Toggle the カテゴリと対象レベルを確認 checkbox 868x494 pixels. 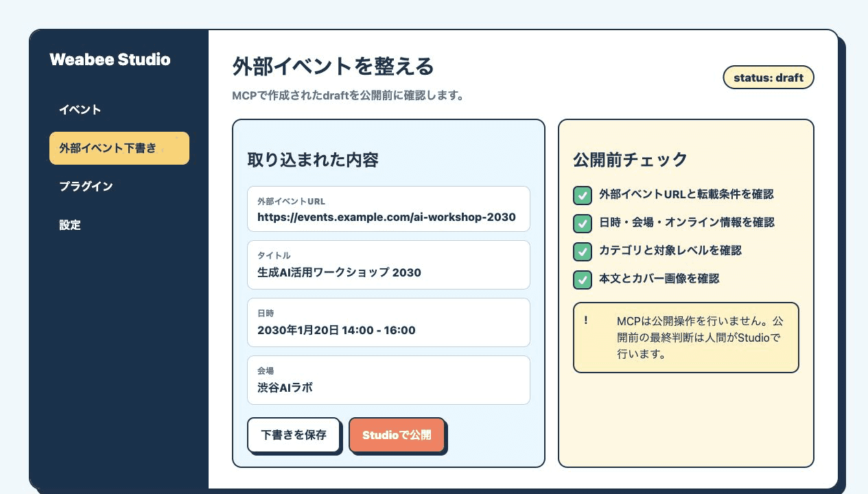(583, 252)
